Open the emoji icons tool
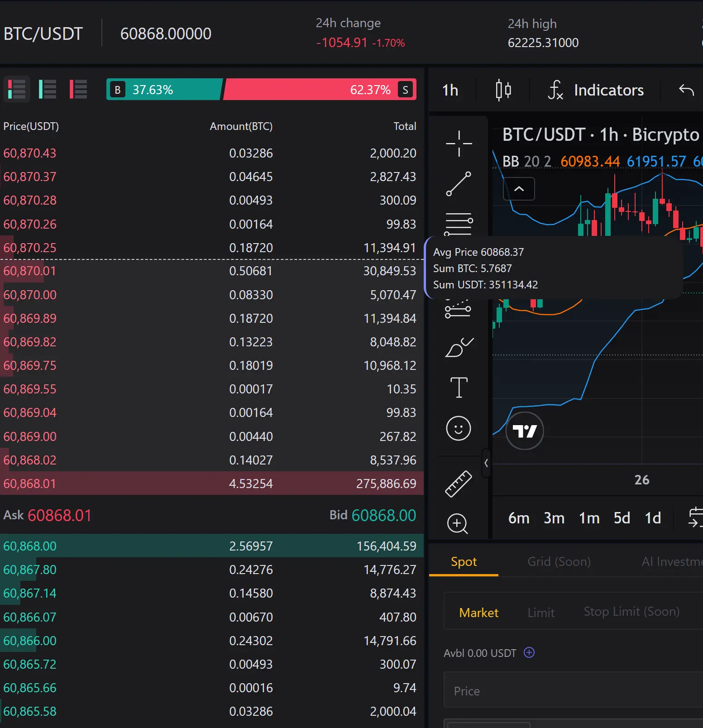 pyautogui.click(x=459, y=428)
